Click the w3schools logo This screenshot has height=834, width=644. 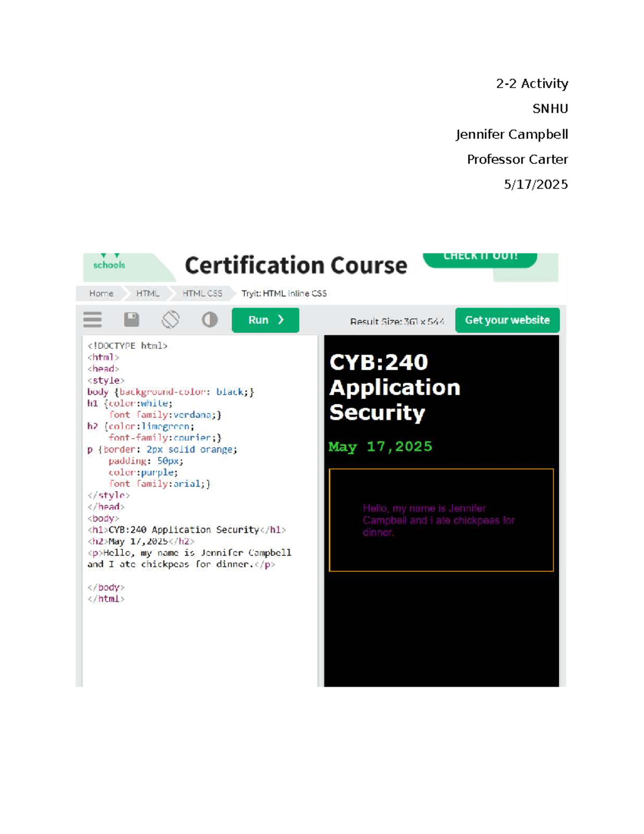[108, 264]
